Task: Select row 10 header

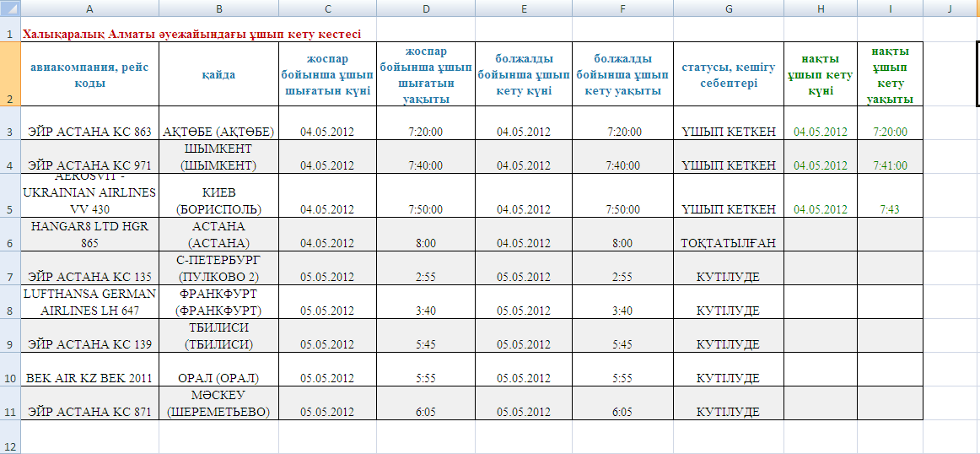Action: pyautogui.click(x=10, y=370)
